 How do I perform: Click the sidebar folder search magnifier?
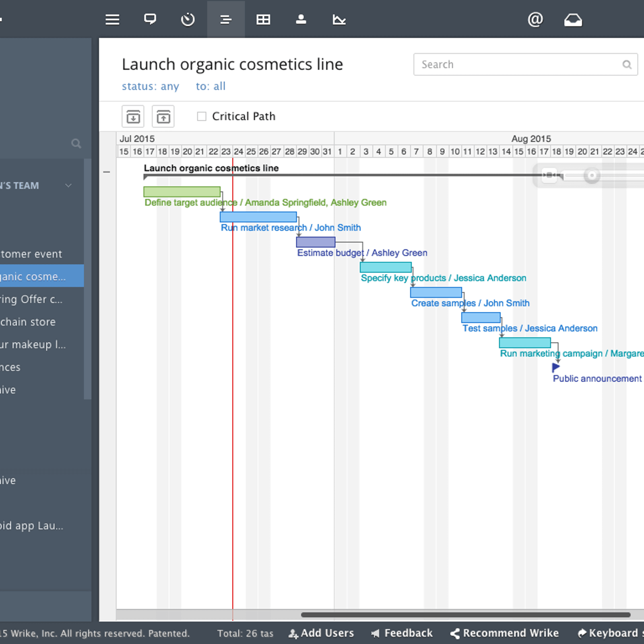tap(76, 143)
